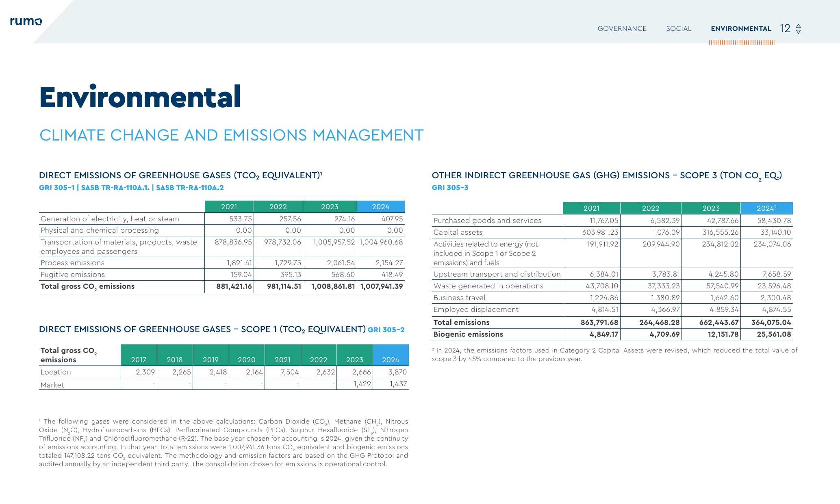Select the Environmental section tab
840x504 pixels.
(x=741, y=28)
